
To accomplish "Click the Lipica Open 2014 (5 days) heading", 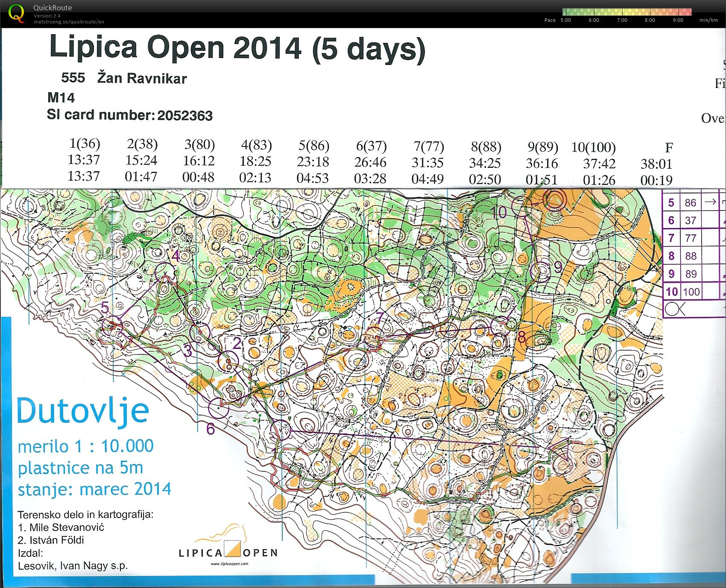I will [237, 49].
